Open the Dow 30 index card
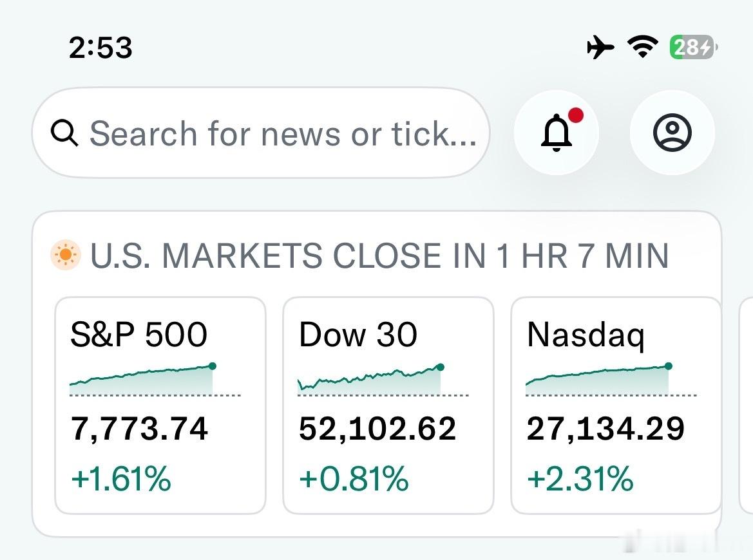753x560 pixels. [x=388, y=406]
